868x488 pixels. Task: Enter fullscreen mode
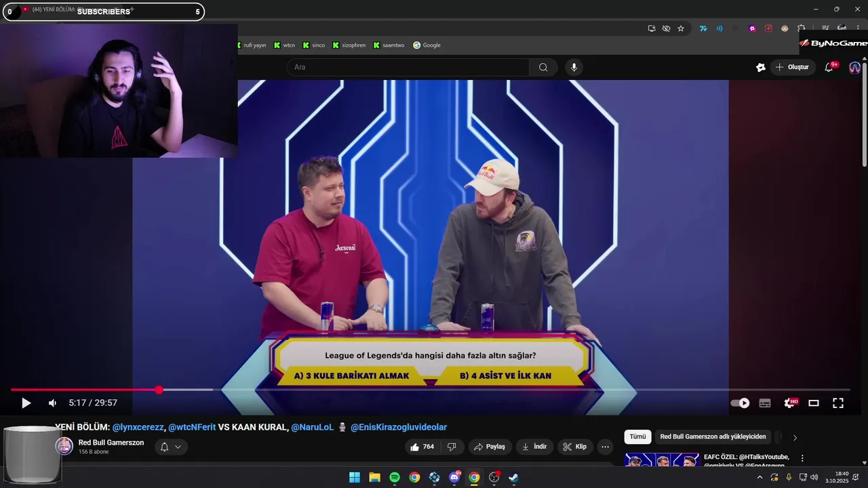coord(838,403)
